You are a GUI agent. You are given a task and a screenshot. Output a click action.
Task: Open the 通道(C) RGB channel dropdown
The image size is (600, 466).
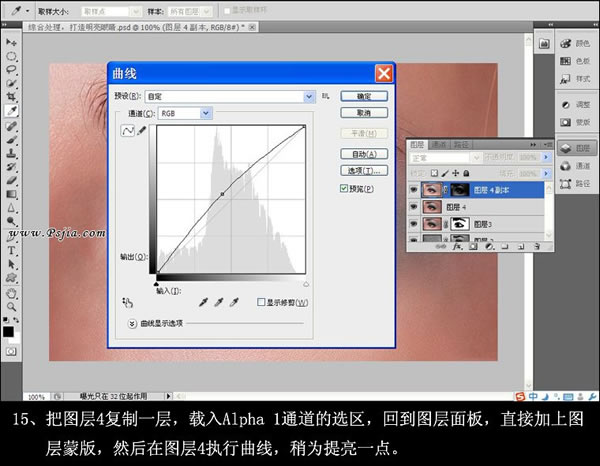206,113
